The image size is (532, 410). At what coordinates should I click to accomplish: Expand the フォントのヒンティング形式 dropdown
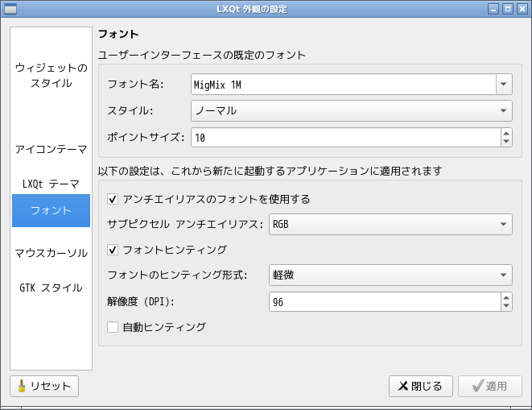[x=390, y=275]
